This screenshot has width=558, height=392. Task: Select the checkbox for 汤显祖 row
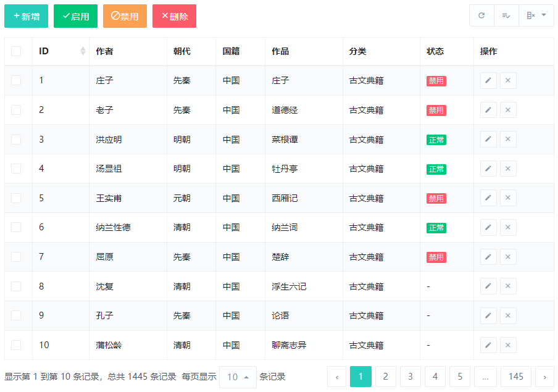[16, 169]
